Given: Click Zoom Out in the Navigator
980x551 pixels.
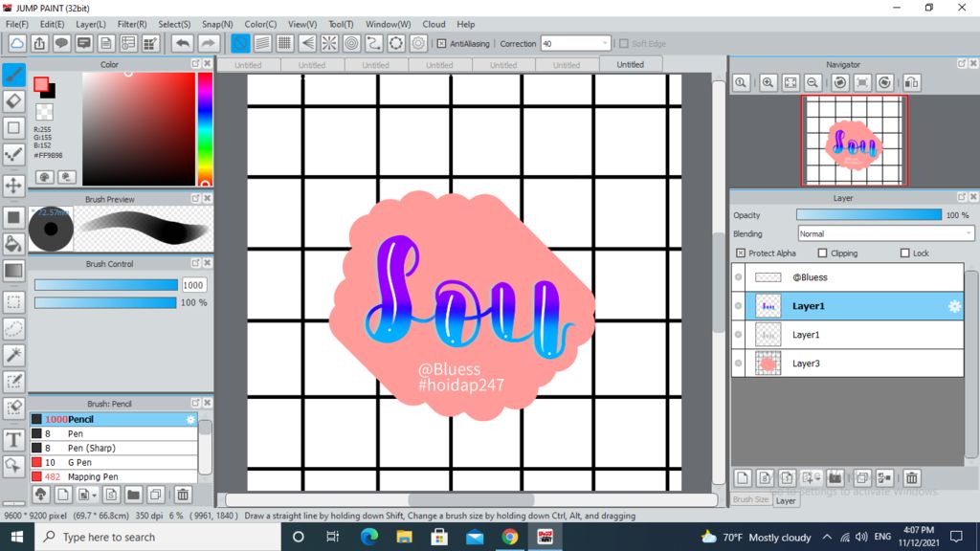Looking at the screenshot, I should (x=813, y=82).
